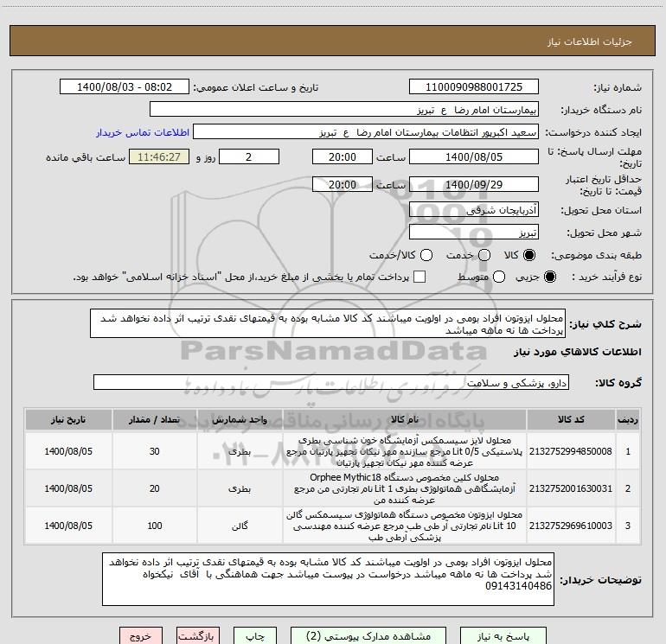Click quantity 20 in row 2

click(x=154, y=488)
